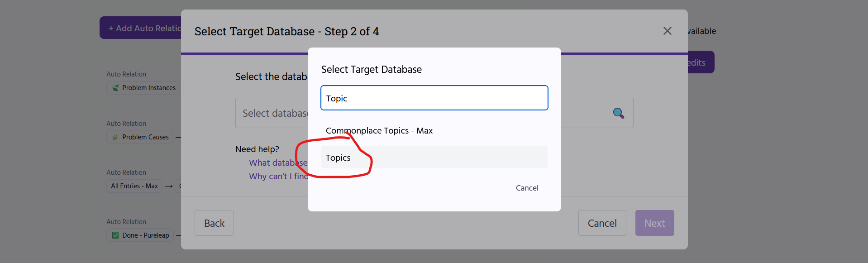Focus the Topic search input field
Viewport: 868px width, 263px height.
click(x=434, y=98)
